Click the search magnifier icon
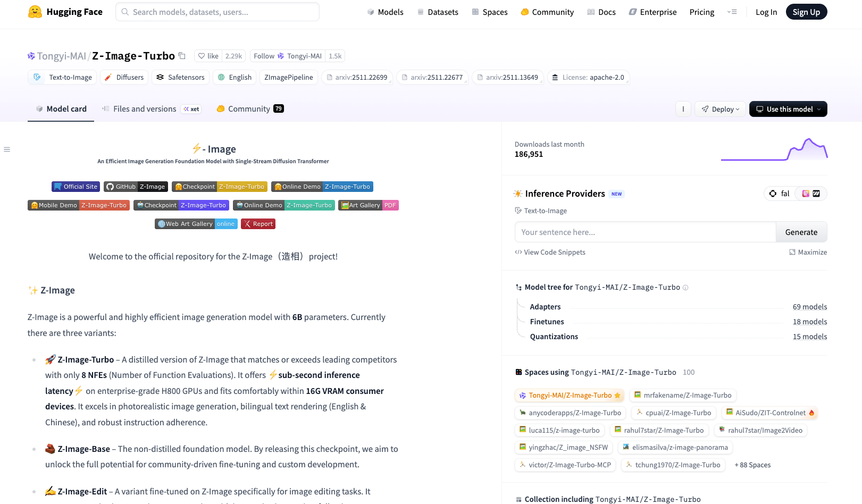862x504 pixels. pos(125,12)
